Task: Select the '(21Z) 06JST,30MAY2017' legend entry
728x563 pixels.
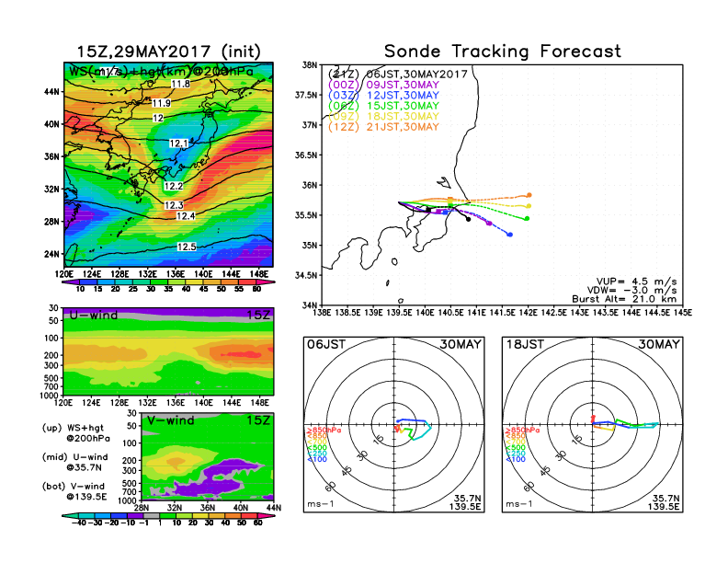Action: pyautogui.click(x=397, y=74)
